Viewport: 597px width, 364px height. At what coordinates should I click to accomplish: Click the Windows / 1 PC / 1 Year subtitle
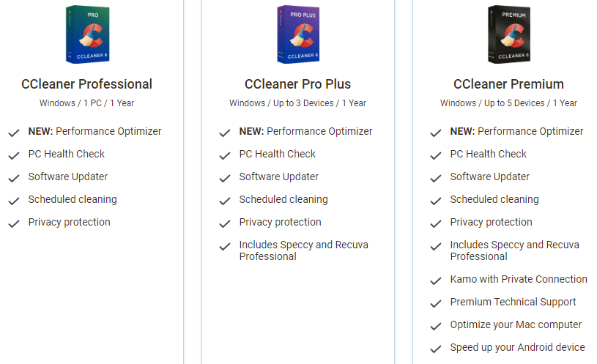coord(87,103)
